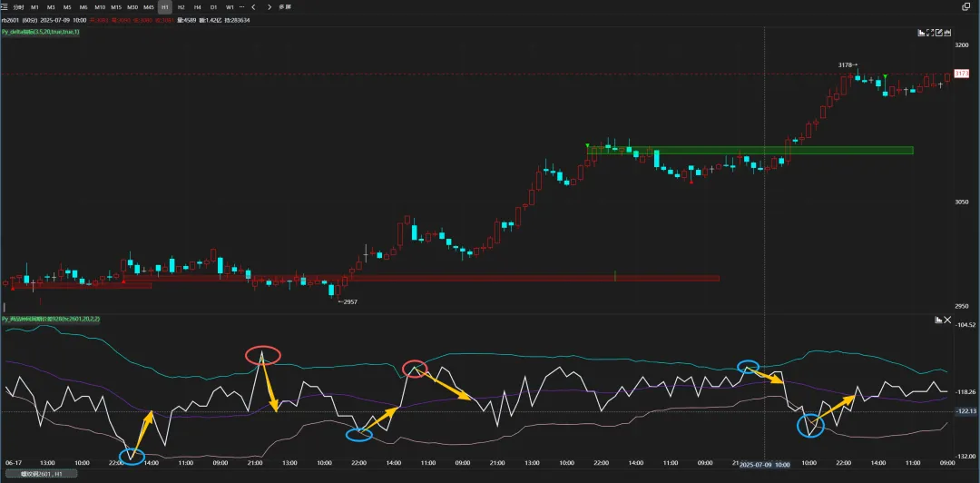Close the lower indicator sub-panel

click(x=948, y=320)
